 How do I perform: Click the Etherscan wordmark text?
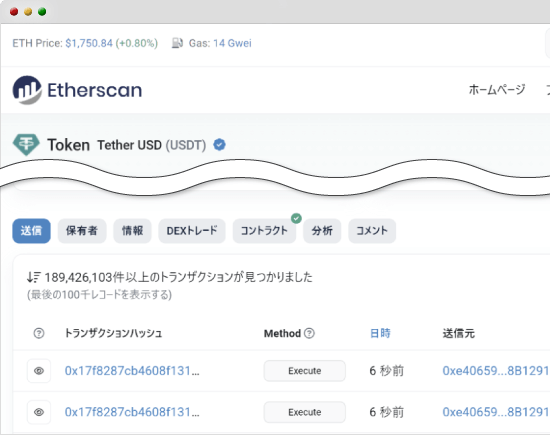click(x=95, y=90)
